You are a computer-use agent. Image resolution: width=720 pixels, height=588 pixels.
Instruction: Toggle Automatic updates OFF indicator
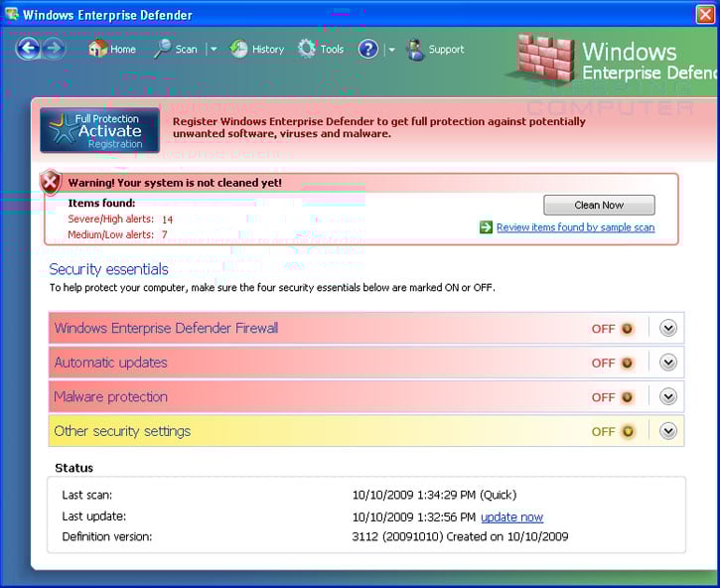click(x=627, y=364)
